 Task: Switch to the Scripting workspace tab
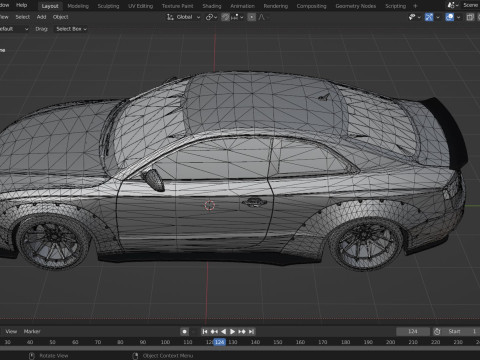click(395, 6)
